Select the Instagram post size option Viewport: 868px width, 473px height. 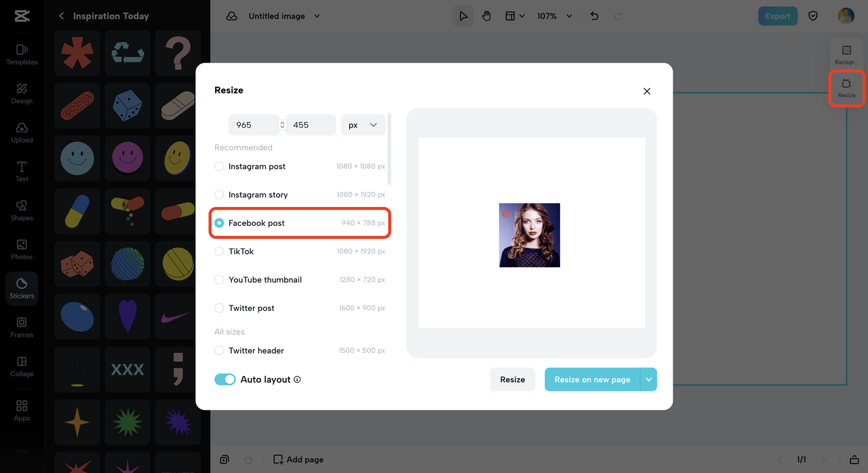300,166
